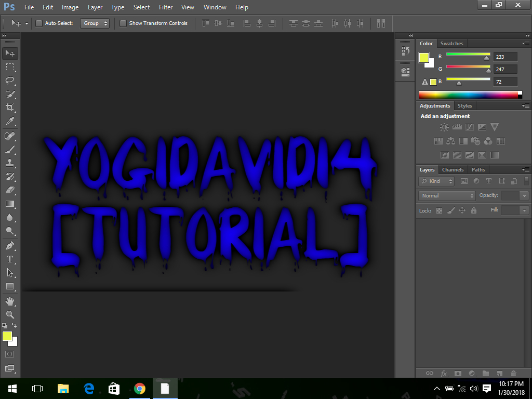The width and height of the screenshot is (532, 399).
Task: Open the Filter menu
Action: click(166, 7)
